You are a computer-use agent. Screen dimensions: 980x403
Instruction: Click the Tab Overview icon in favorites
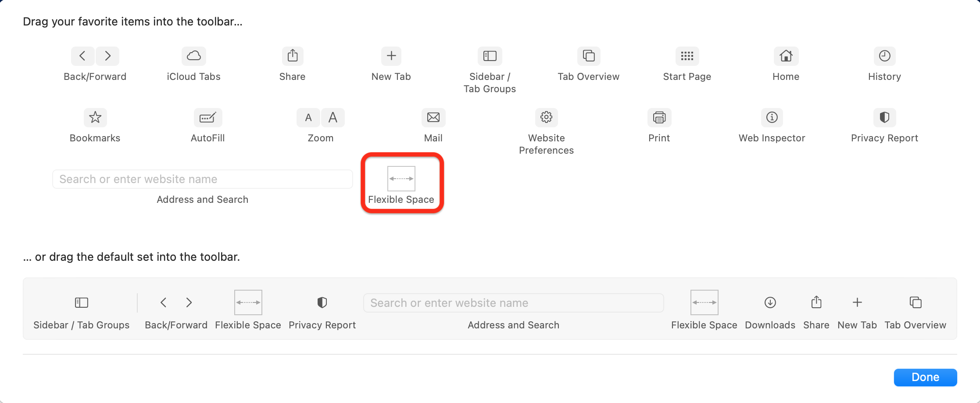click(x=589, y=56)
